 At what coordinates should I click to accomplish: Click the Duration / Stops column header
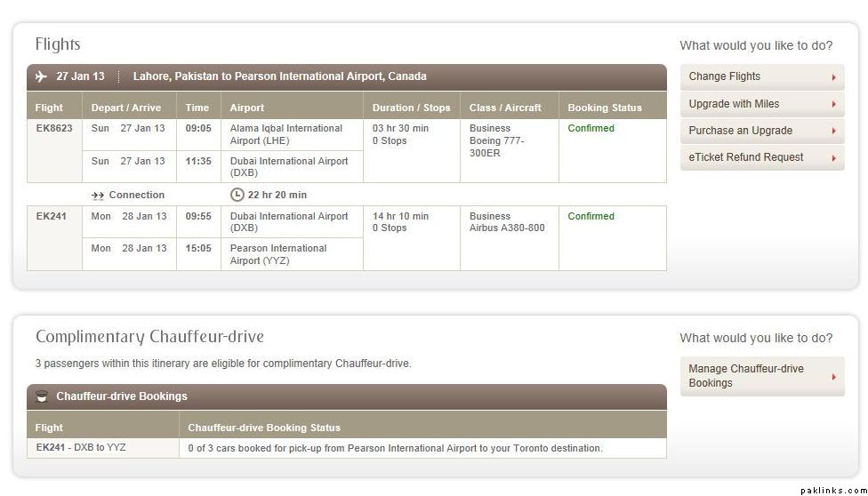[x=411, y=108]
